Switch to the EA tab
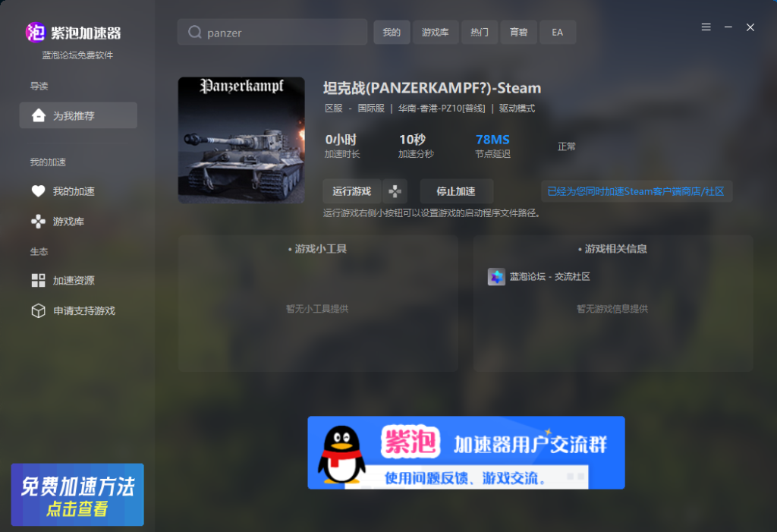Viewport: 777px width, 532px height. [558, 32]
